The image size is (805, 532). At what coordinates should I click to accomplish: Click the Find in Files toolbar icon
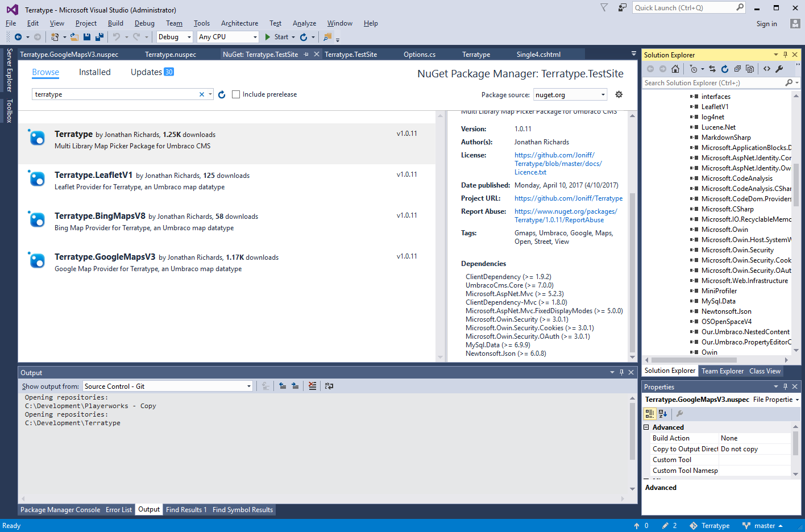coord(327,37)
